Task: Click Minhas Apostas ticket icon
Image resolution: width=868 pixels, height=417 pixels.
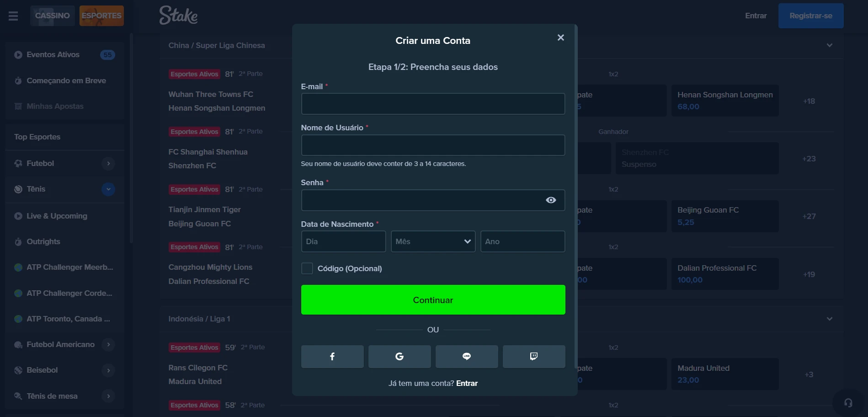Action: tap(18, 107)
